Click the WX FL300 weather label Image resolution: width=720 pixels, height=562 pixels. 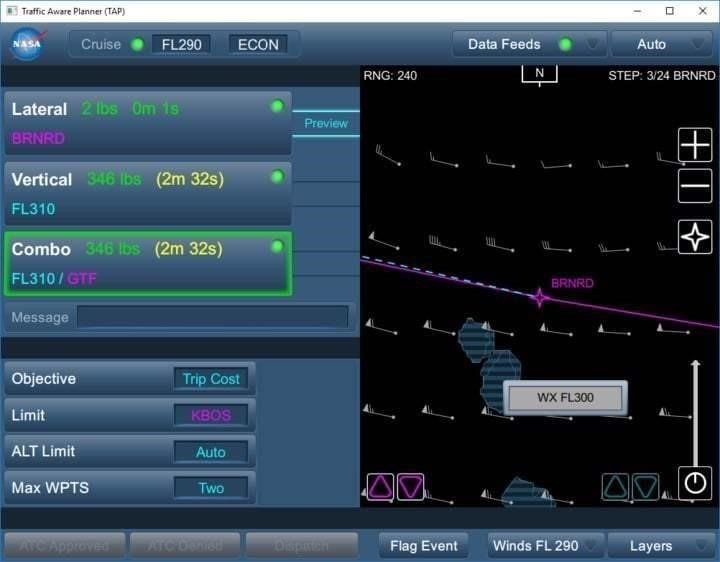(x=565, y=398)
